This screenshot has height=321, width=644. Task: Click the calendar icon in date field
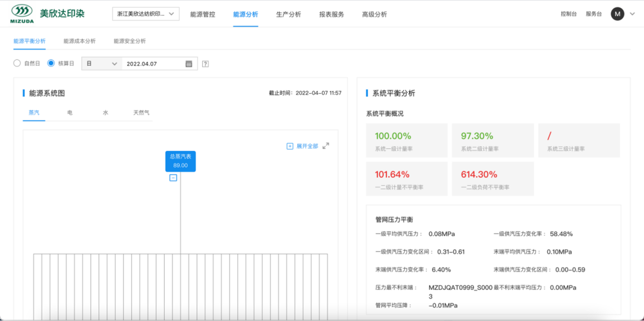click(x=189, y=64)
